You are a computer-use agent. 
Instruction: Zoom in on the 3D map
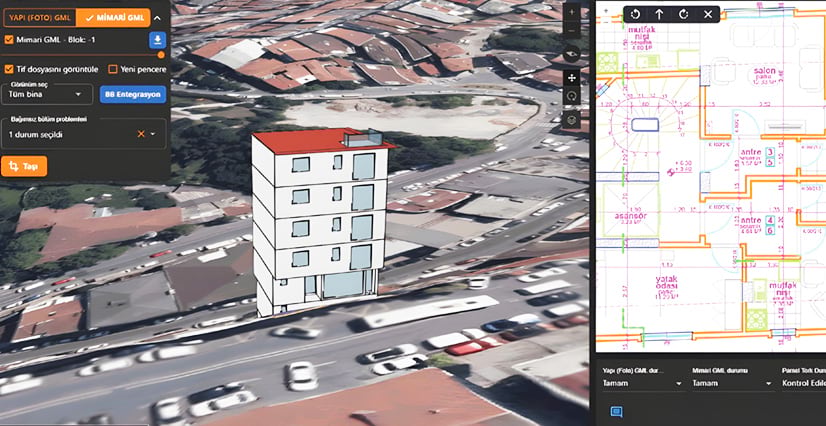tap(572, 12)
